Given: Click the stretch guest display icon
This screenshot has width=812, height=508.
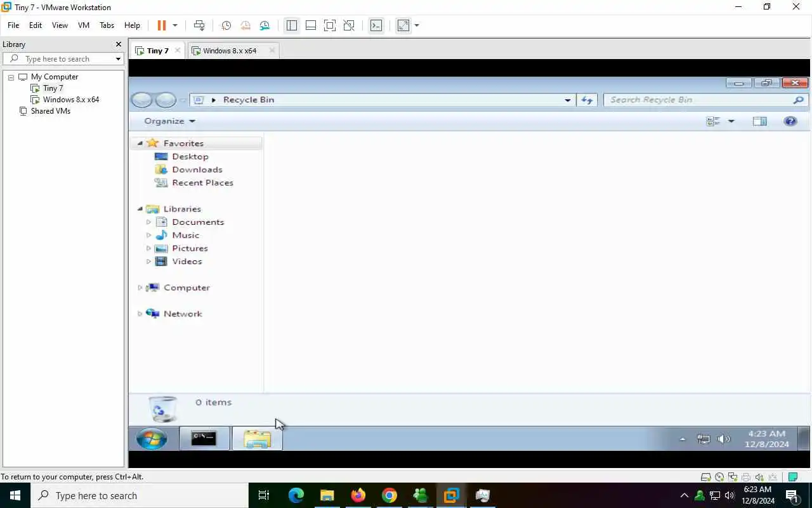Looking at the screenshot, I should point(403,25).
